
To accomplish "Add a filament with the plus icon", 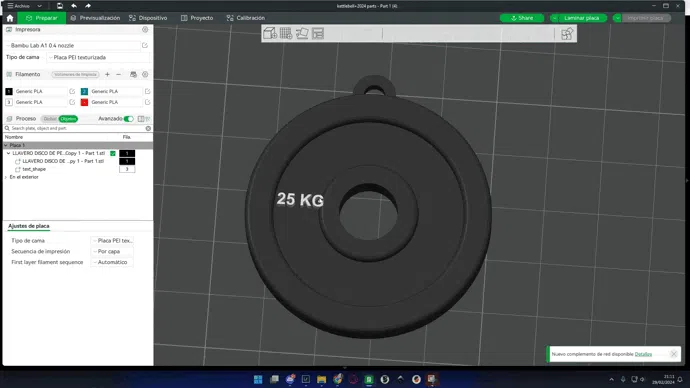I will tap(107, 74).
